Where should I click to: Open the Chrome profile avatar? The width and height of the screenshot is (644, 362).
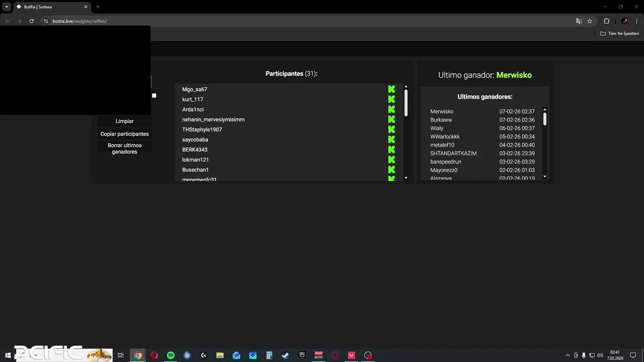click(x=624, y=21)
